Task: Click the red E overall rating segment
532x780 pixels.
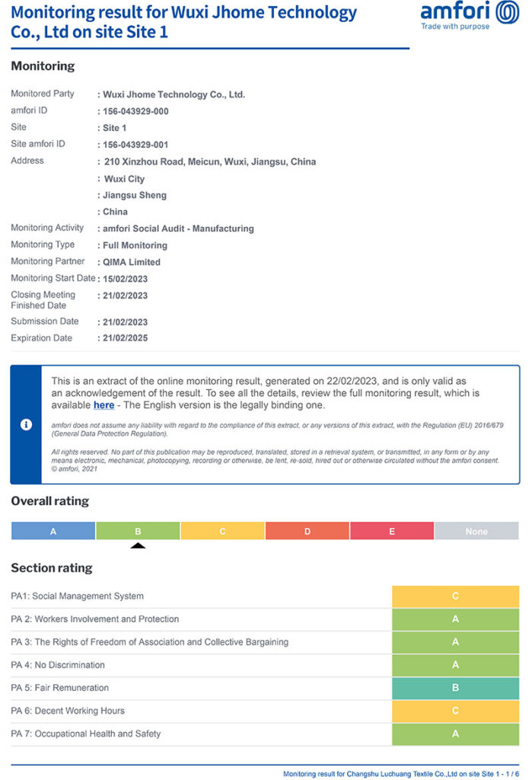Action: [x=392, y=531]
